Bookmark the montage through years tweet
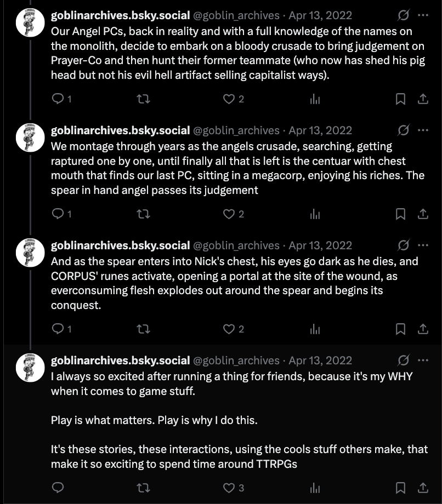 click(x=400, y=214)
